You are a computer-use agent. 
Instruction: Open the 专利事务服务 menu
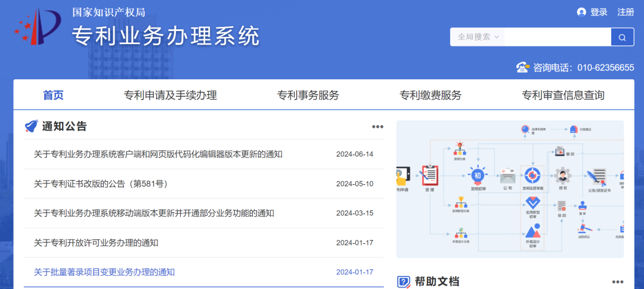308,95
